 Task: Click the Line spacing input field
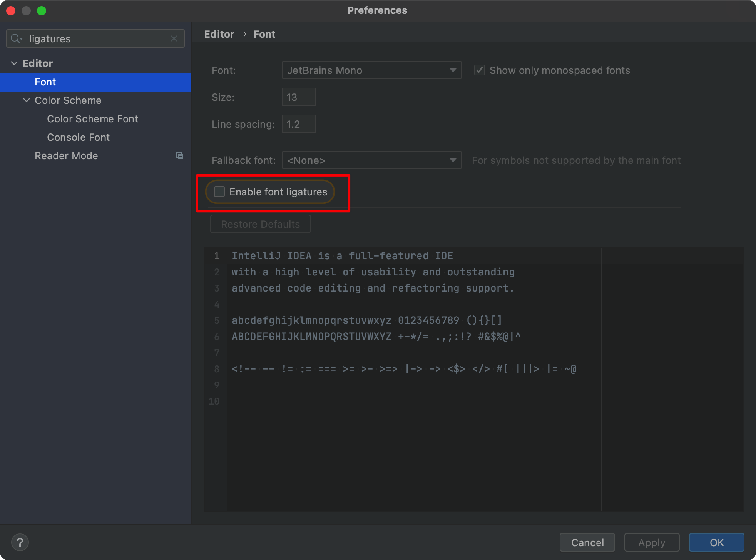[x=299, y=124]
